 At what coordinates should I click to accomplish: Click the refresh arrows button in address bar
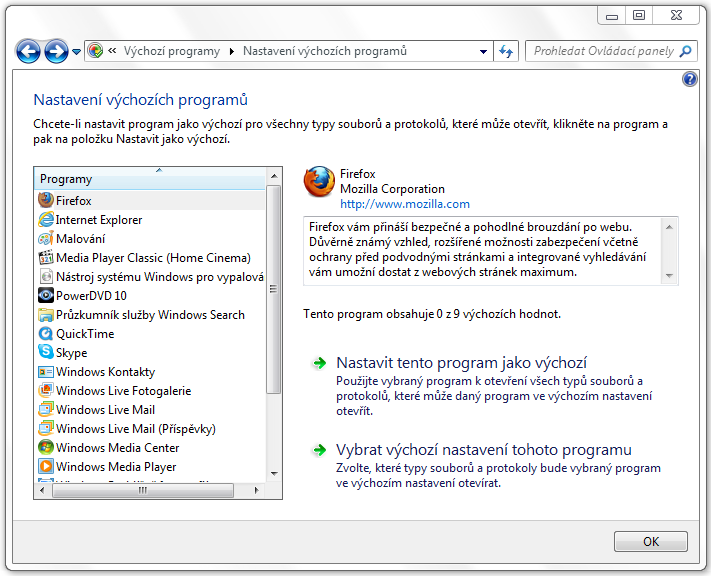pos(506,51)
